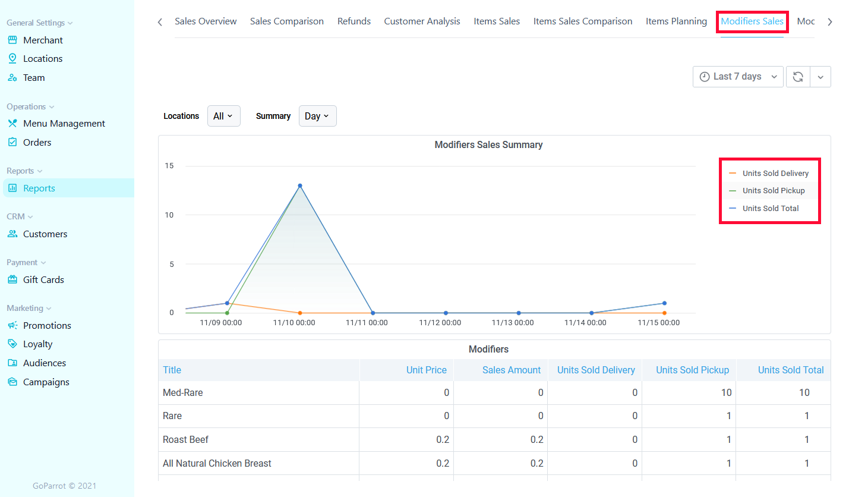Click the Team people icon
Image resolution: width=868 pixels, height=497 pixels.
click(x=12, y=77)
